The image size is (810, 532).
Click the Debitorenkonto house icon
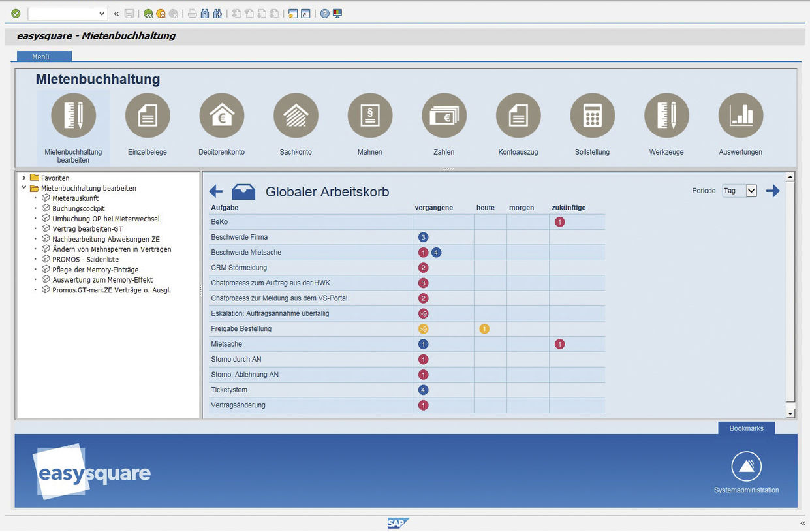tap(222, 116)
